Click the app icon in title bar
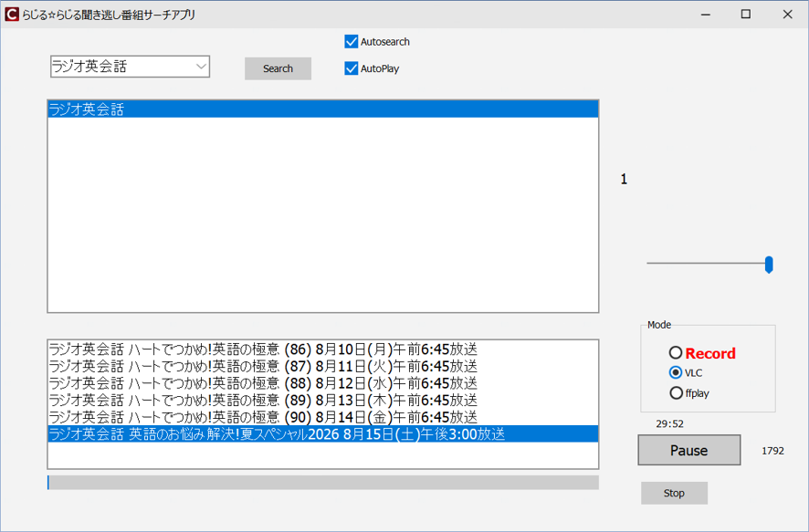 [x=12, y=15]
